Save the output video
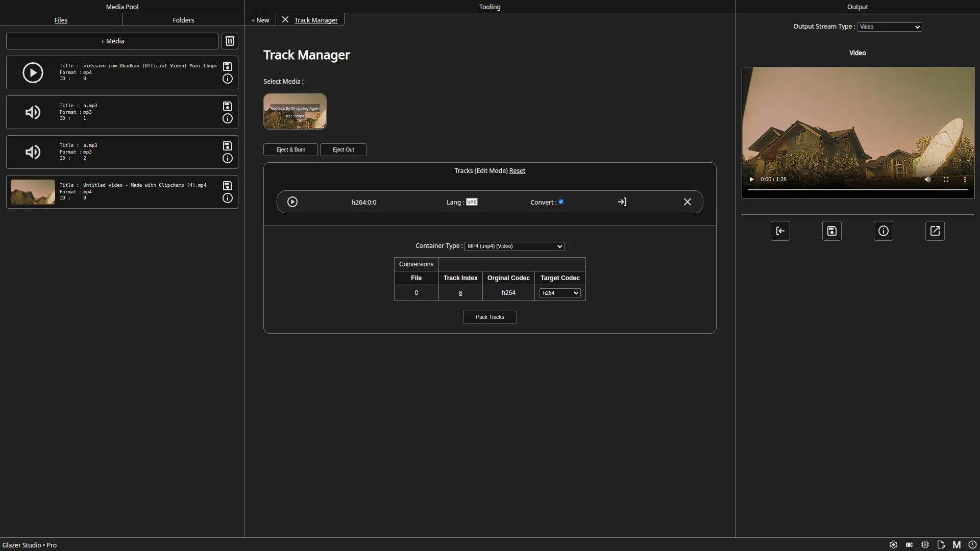This screenshot has width=980, height=551. [x=832, y=231]
